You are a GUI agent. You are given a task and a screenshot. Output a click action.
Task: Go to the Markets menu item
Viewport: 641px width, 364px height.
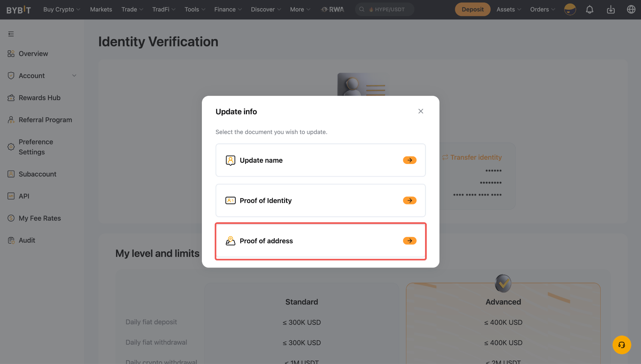[x=101, y=9]
